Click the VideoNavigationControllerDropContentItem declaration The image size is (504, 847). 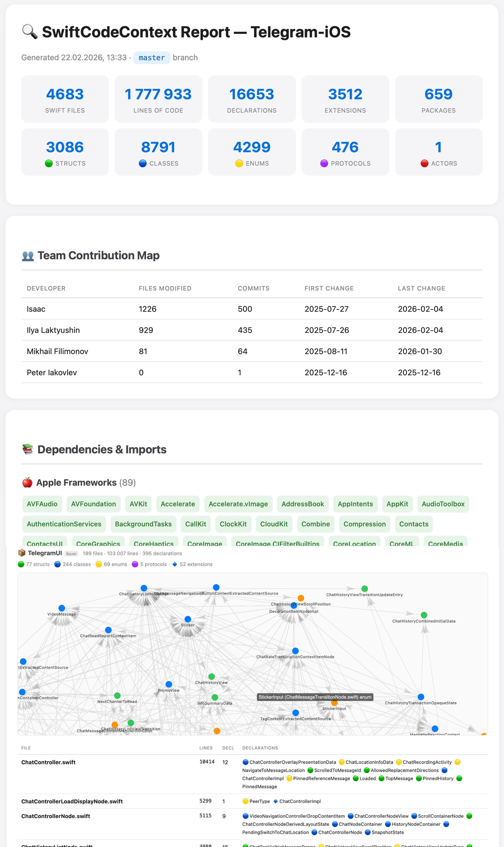(x=294, y=816)
